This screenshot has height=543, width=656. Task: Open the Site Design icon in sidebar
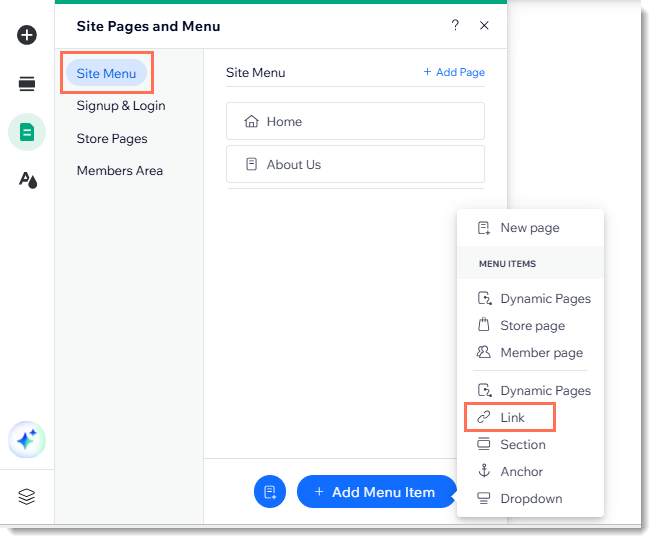tap(27, 180)
